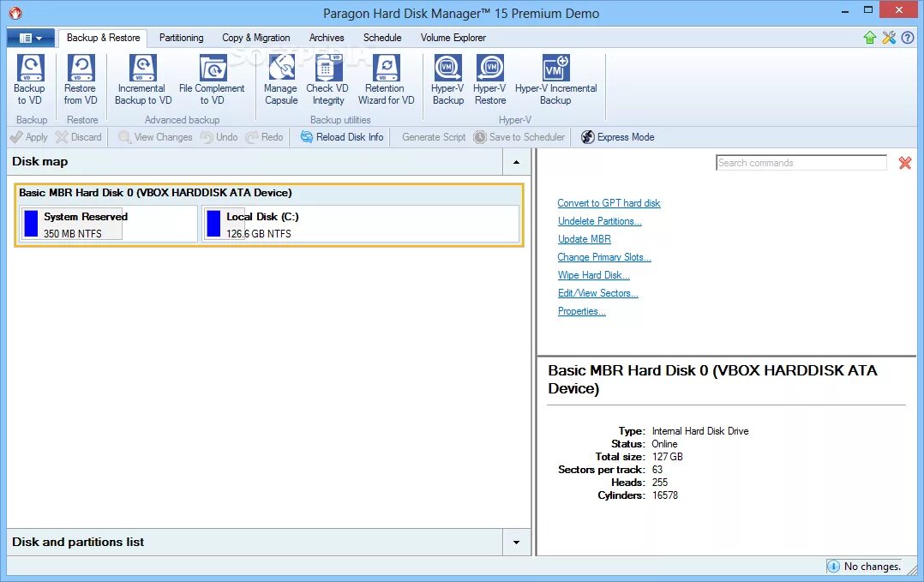Open Edit/View Sectors link
Screen dimensions: 924x582
pyautogui.click(x=598, y=293)
